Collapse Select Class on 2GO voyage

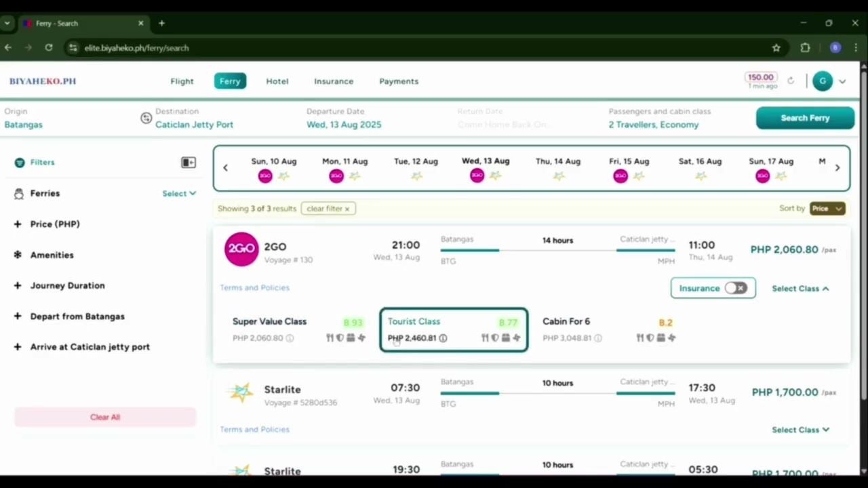point(801,289)
